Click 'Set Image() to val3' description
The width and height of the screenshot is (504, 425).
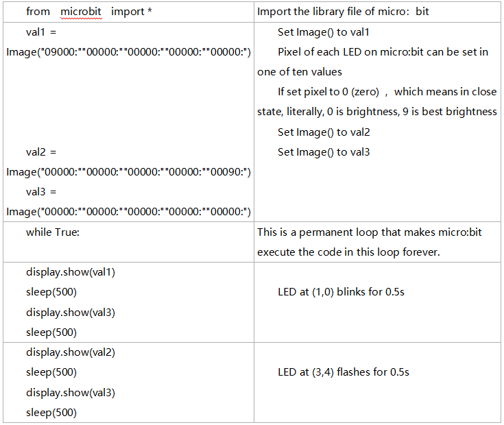click(324, 152)
